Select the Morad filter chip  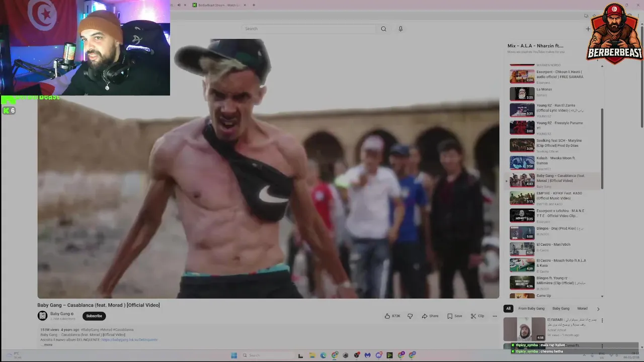[582, 308]
